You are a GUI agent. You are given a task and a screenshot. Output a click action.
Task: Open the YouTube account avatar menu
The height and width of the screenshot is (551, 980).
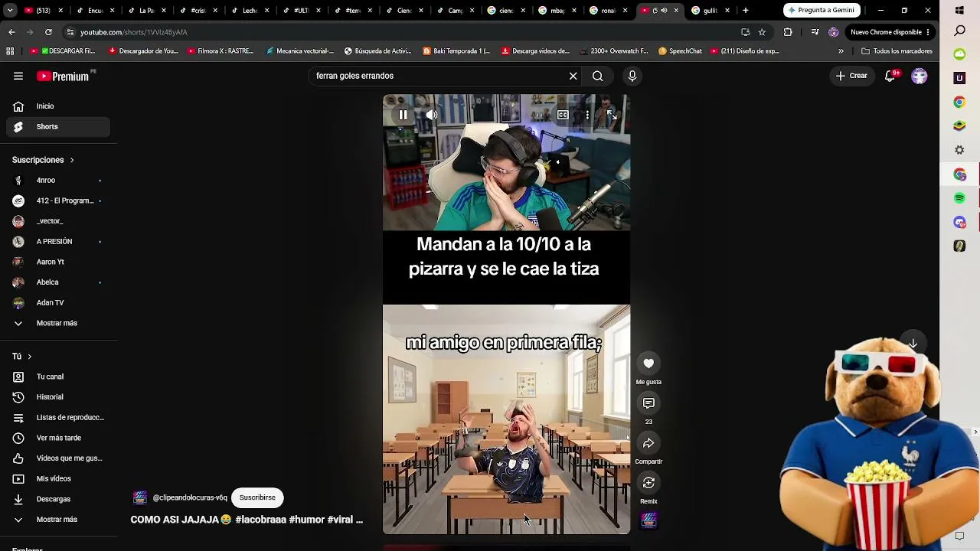click(920, 76)
